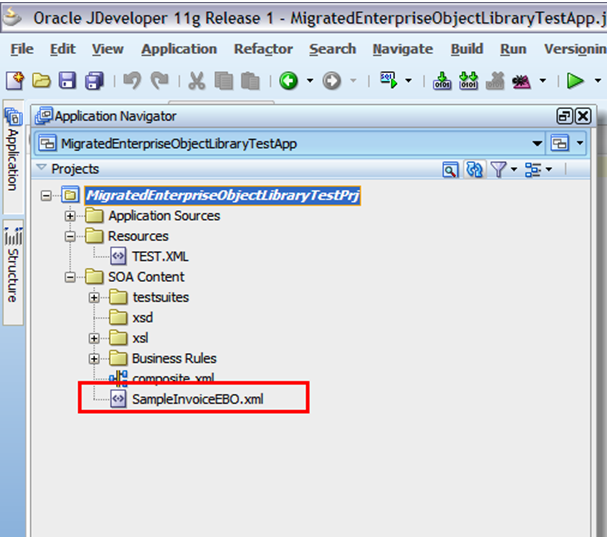Open the File menu

22,49
